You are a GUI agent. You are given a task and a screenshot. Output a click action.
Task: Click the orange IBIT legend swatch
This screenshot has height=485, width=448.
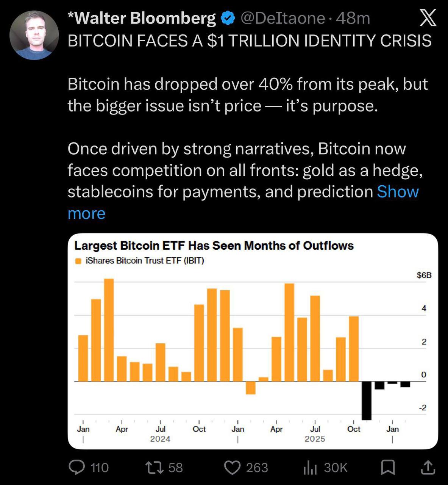(x=79, y=261)
